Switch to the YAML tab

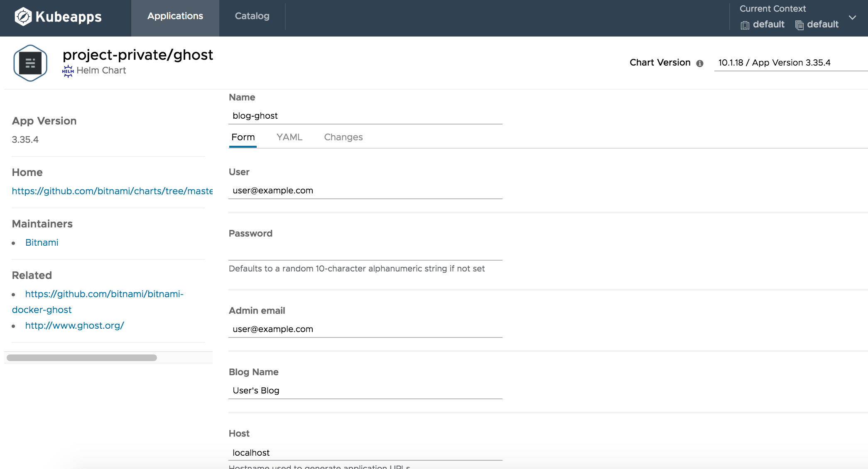(289, 137)
